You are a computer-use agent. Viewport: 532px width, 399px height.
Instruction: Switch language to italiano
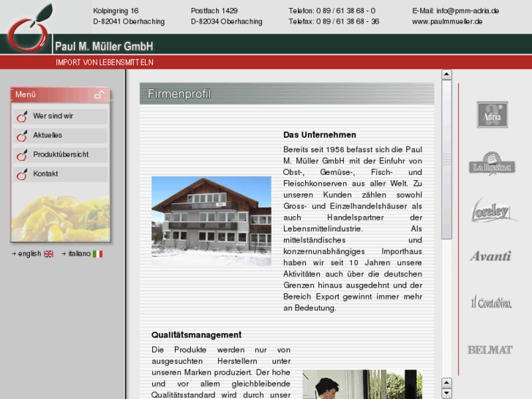click(79, 253)
